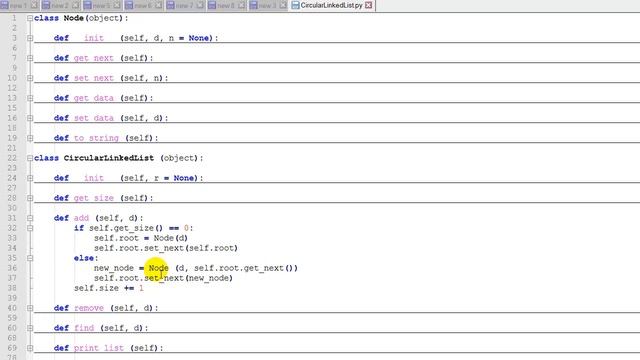Screen dimensions: 640x360
Task: Click '(self, r = None):' on line 24
Action: point(162,178)
